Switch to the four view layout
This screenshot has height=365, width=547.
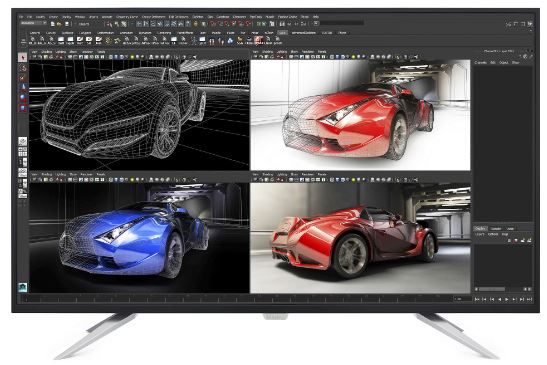tap(23, 151)
